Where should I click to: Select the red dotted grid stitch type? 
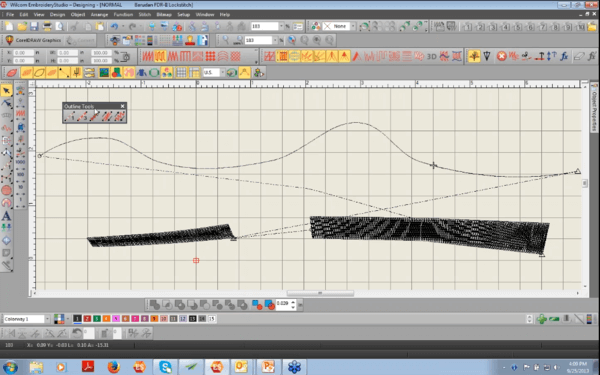210,57
